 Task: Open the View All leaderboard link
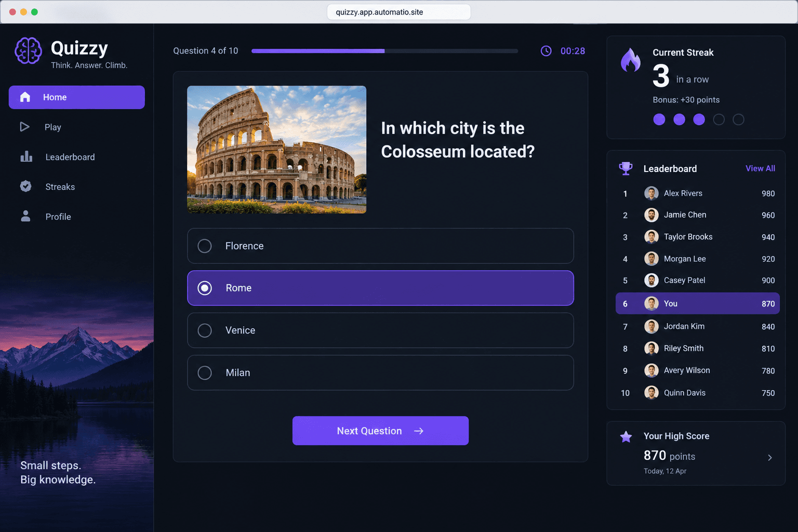(x=760, y=168)
